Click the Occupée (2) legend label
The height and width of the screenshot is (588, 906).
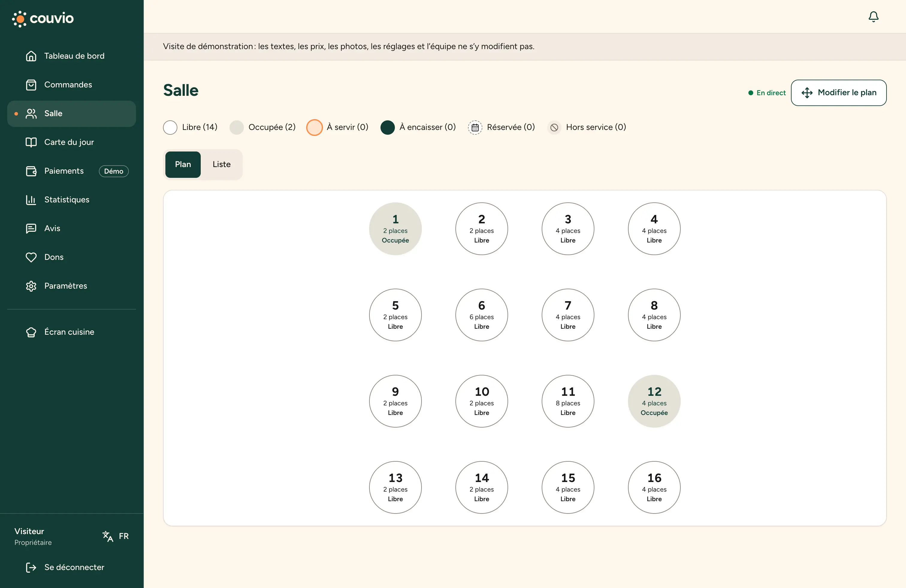pyautogui.click(x=272, y=128)
